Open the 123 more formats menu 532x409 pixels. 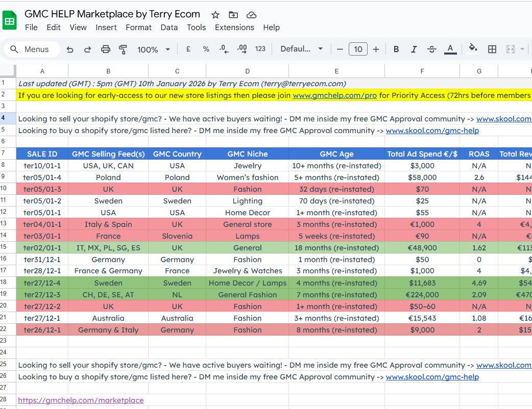(260, 49)
